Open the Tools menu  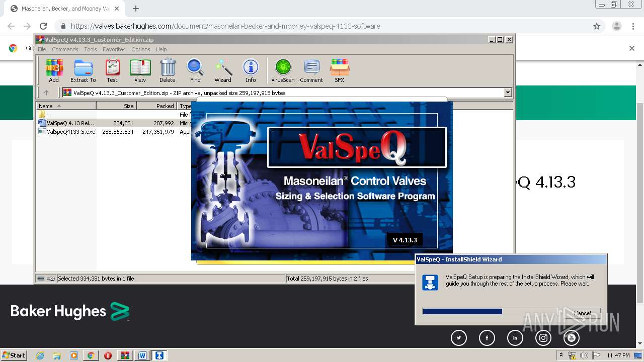click(x=91, y=49)
